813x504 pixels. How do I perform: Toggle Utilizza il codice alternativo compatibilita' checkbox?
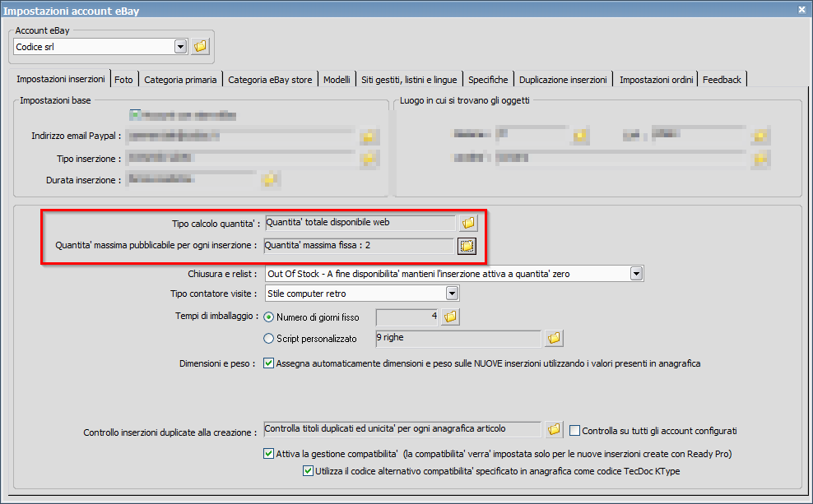pos(308,471)
